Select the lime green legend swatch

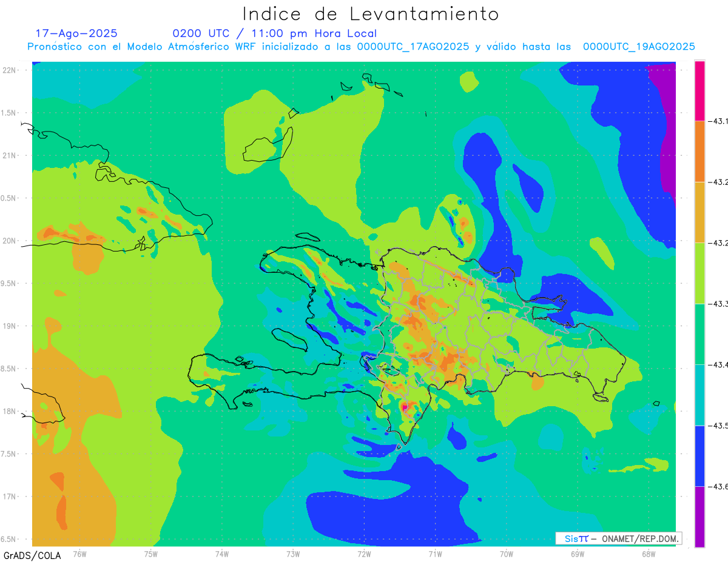699,273
